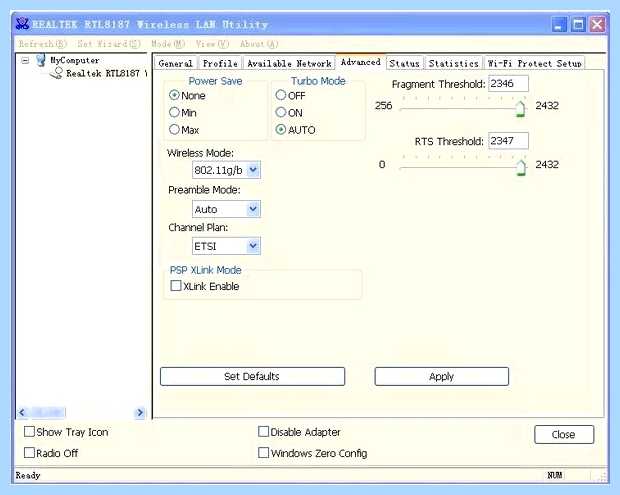Switch to the Profile tab
Image resolution: width=620 pixels, height=495 pixels.
pyautogui.click(x=220, y=63)
